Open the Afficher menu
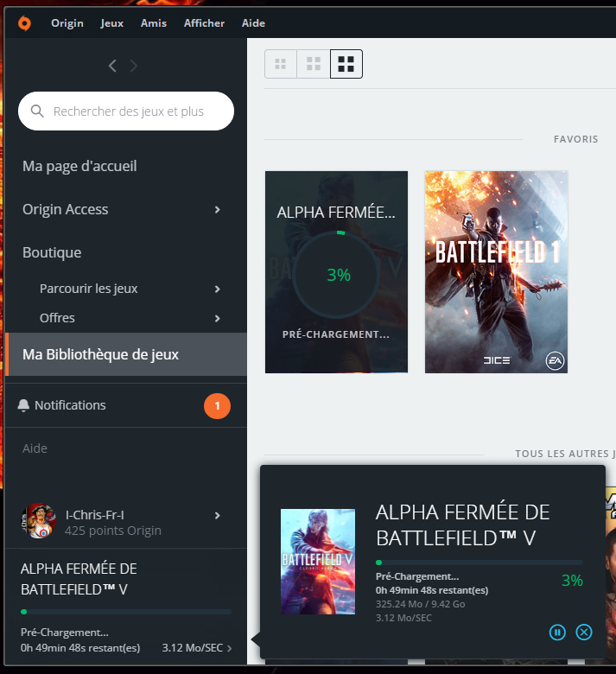Viewport: 616px width, 674px height. click(x=204, y=23)
